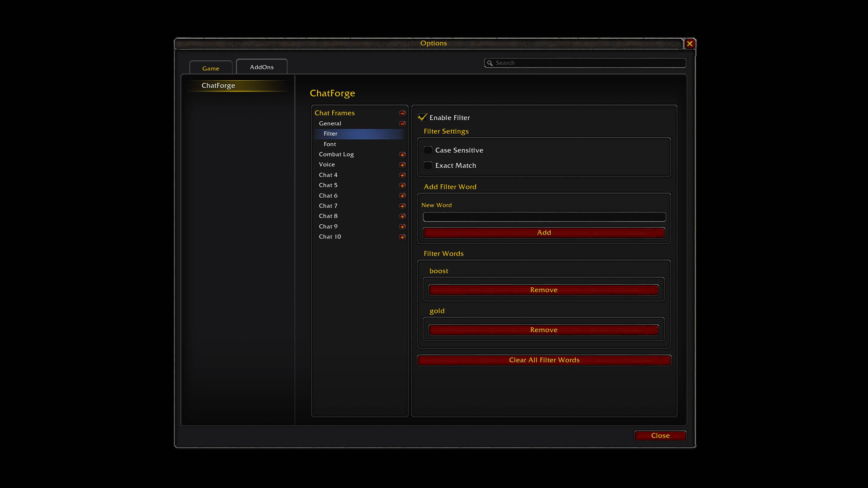Click the New Word input field
Viewport: 868px width, 488px height.
tap(544, 217)
